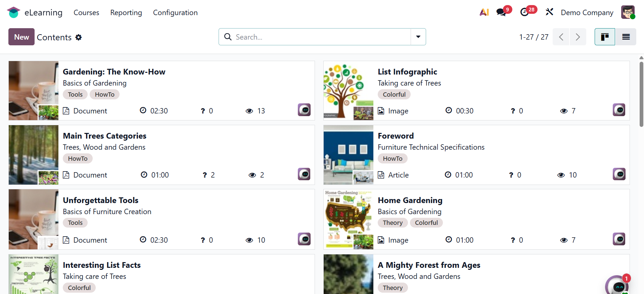Open the Configuration menu
644x294 pixels.
[175, 12]
